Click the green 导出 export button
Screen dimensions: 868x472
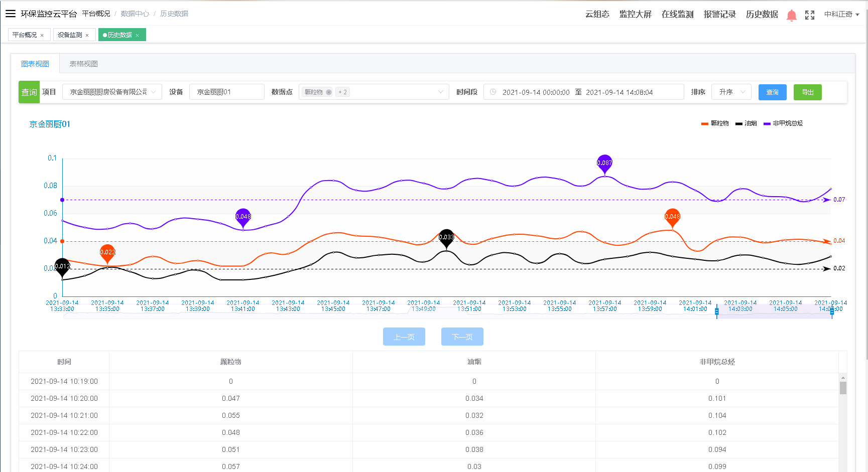pyautogui.click(x=807, y=92)
